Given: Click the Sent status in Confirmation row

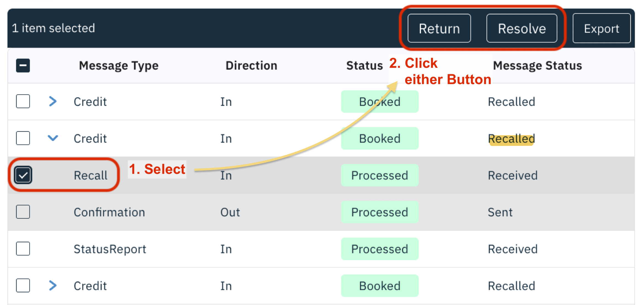Looking at the screenshot, I should pos(500,212).
